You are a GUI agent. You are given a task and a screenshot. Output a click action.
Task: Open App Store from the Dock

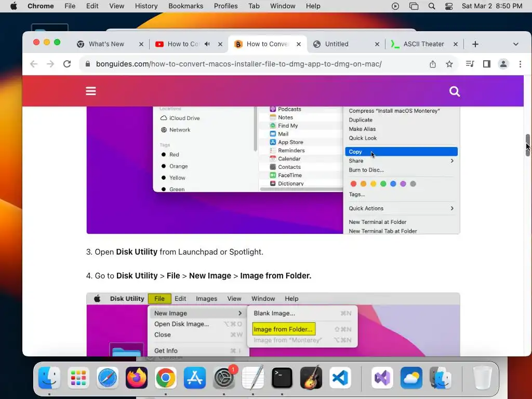coord(195,378)
